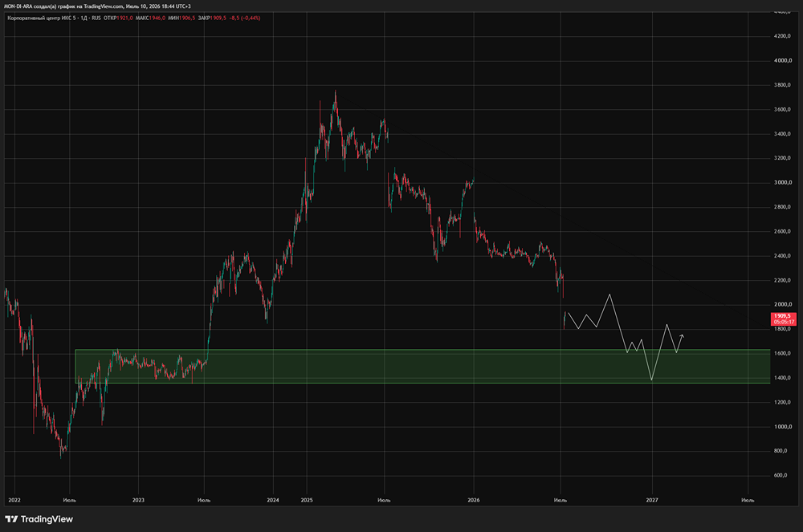Viewport: 803px width, 532px height.
Task: Click the 1Д interval label in the legend
Action: point(84,18)
